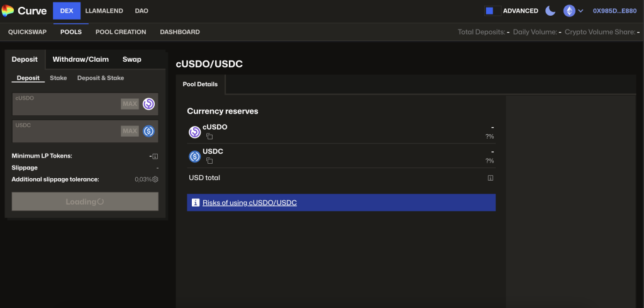Image resolution: width=644 pixels, height=308 pixels.
Task: Click info icon beside Minimum LP Tokens
Action: coord(155,156)
